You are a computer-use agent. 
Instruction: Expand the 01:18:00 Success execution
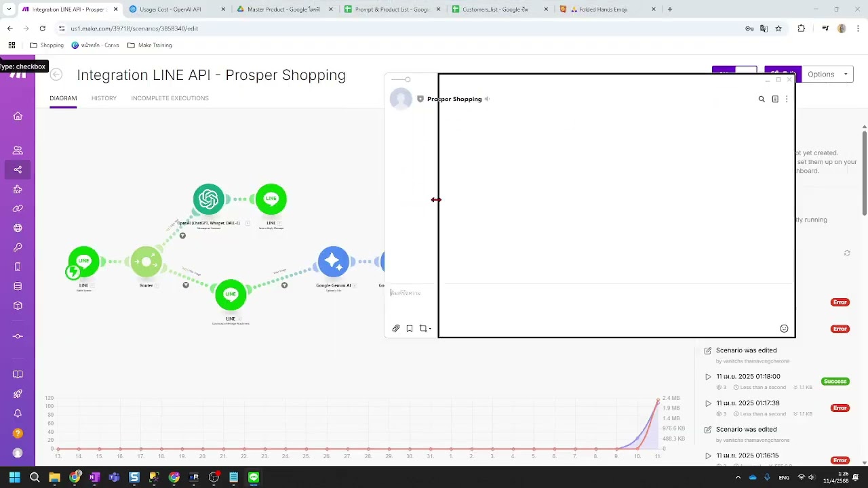(x=708, y=377)
